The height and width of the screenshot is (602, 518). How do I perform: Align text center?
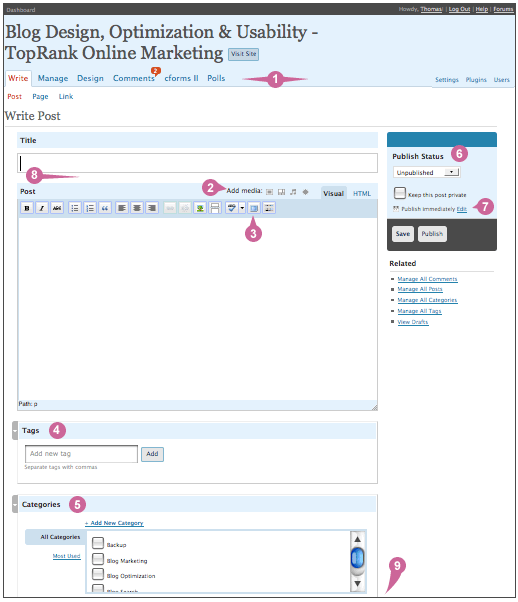coord(137,208)
